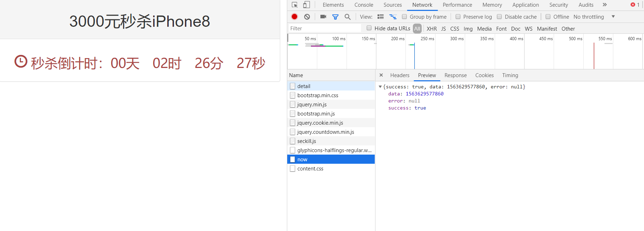Select bootstrap.min.css request

pos(331,95)
